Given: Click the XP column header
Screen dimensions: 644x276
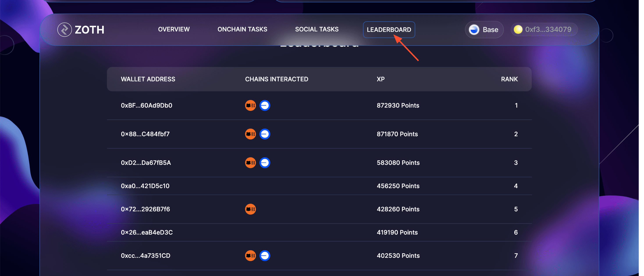Looking at the screenshot, I should coord(381,79).
